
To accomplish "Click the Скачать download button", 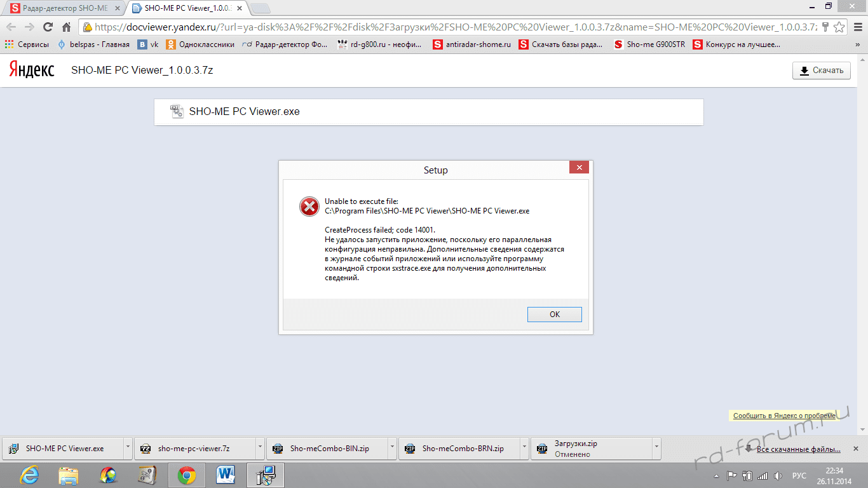I will click(821, 71).
